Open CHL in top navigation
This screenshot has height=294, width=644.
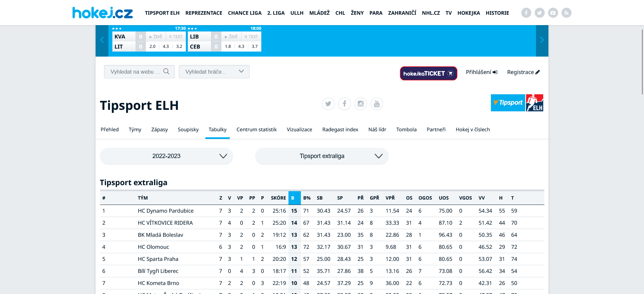340,13
